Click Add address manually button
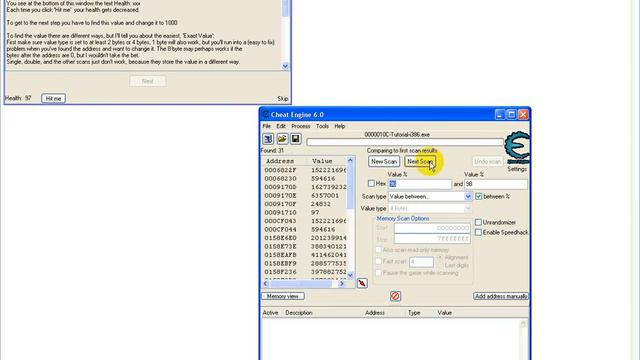 (501, 296)
